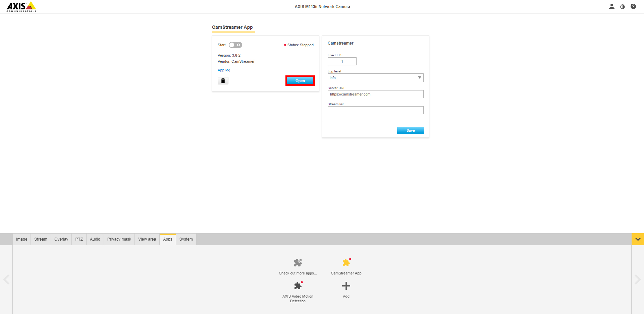Click the Add app plus icon
644x314 pixels.
[x=346, y=286]
